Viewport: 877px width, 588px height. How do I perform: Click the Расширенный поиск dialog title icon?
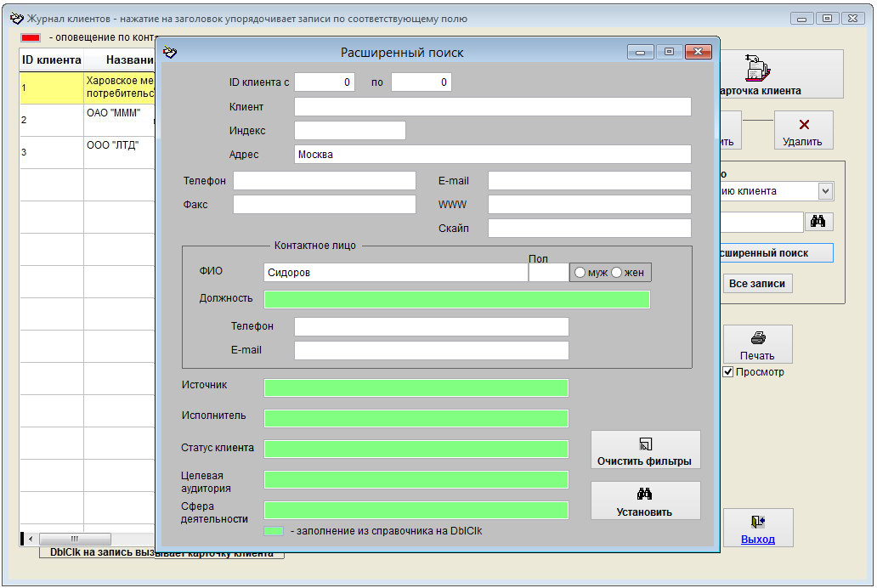170,53
